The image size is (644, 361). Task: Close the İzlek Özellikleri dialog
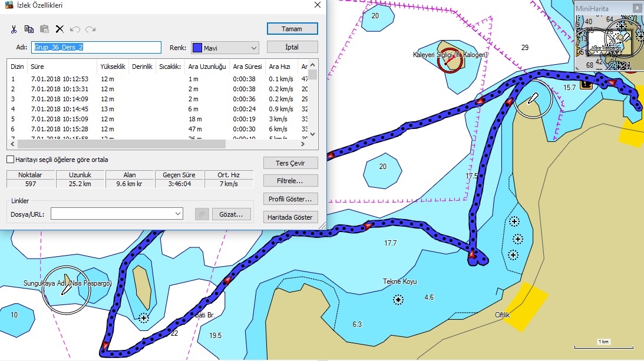click(318, 5)
